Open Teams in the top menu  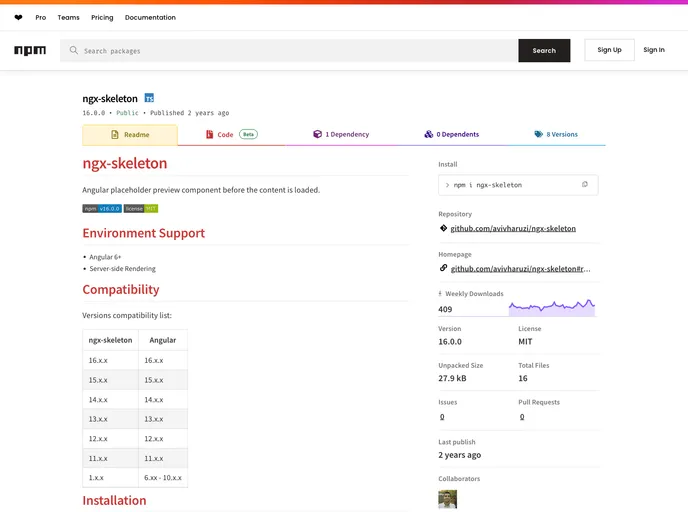68,18
